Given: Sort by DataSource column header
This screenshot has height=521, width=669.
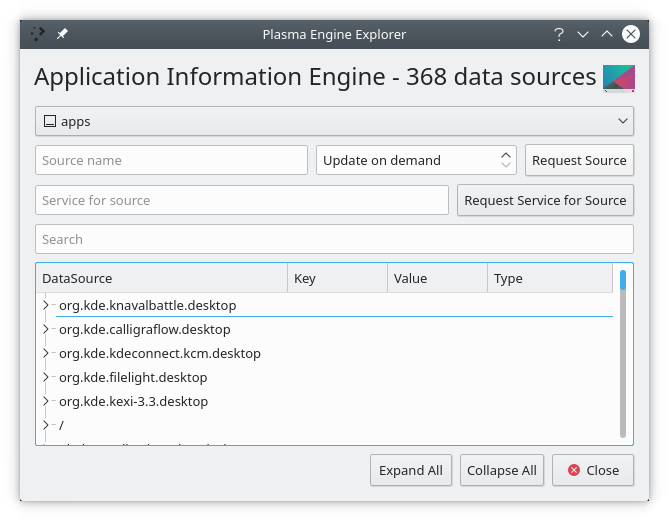Looking at the screenshot, I should (162, 278).
